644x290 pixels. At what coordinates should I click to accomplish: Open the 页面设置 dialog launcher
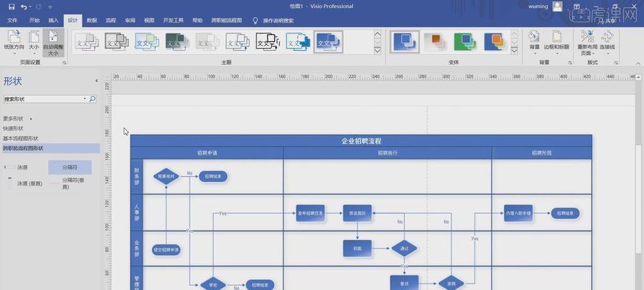[x=64, y=63]
